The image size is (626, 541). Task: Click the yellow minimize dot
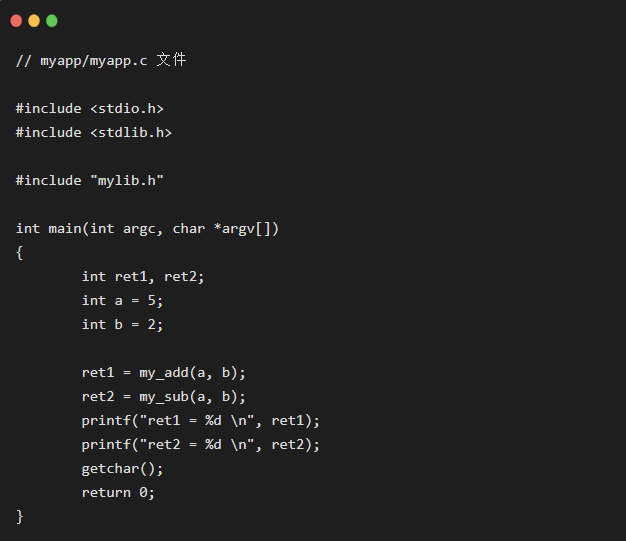click(34, 21)
